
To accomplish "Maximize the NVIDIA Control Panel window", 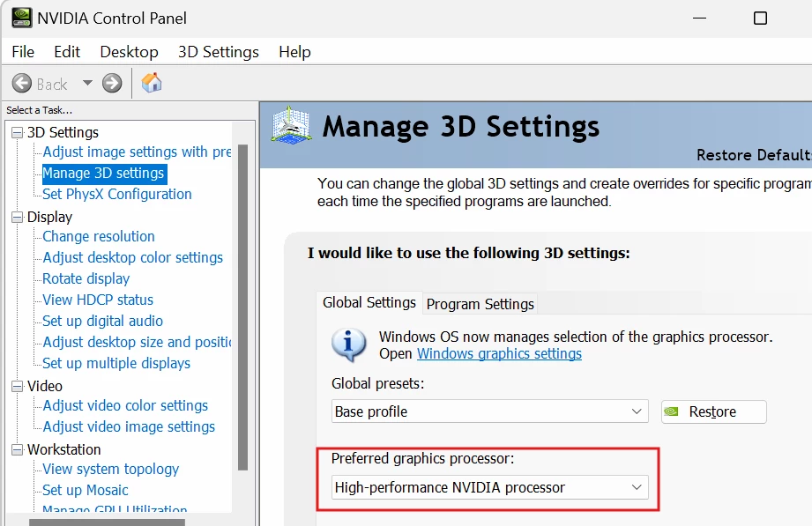I will 760,19.
